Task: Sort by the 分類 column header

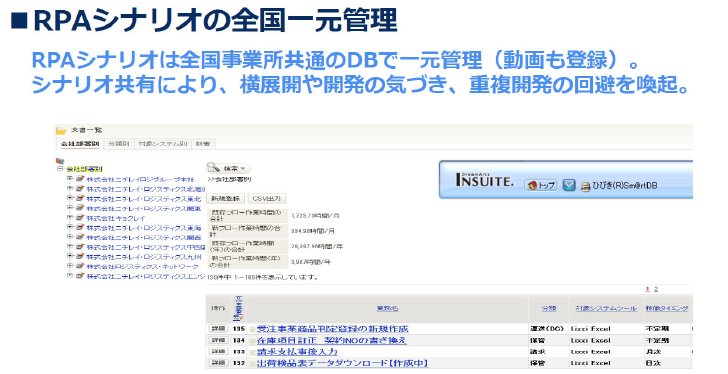Action: click(x=549, y=309)
